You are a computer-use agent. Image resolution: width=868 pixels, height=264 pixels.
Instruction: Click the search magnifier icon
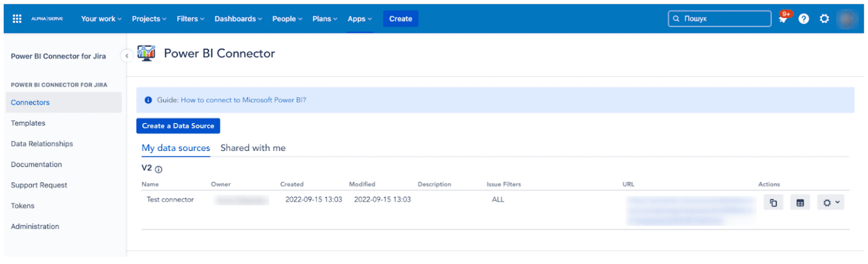click(676, 19)
